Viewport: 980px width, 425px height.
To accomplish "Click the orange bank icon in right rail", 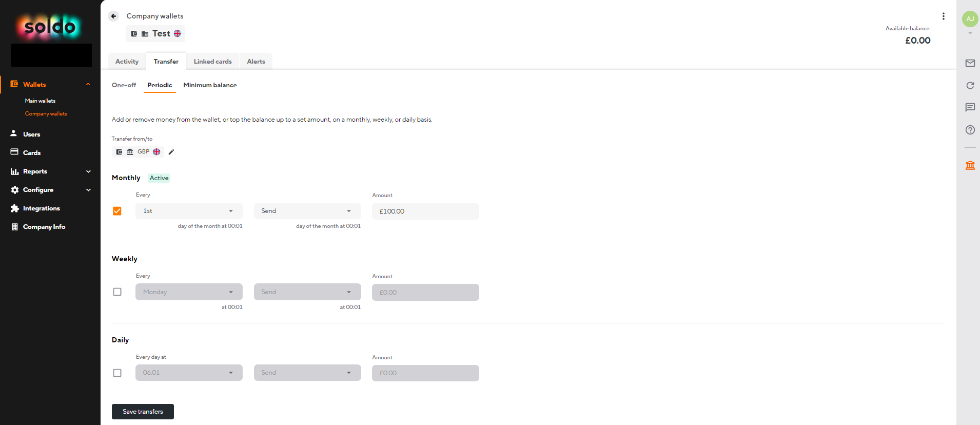I will pyautogui.click(x=970, y=165).
